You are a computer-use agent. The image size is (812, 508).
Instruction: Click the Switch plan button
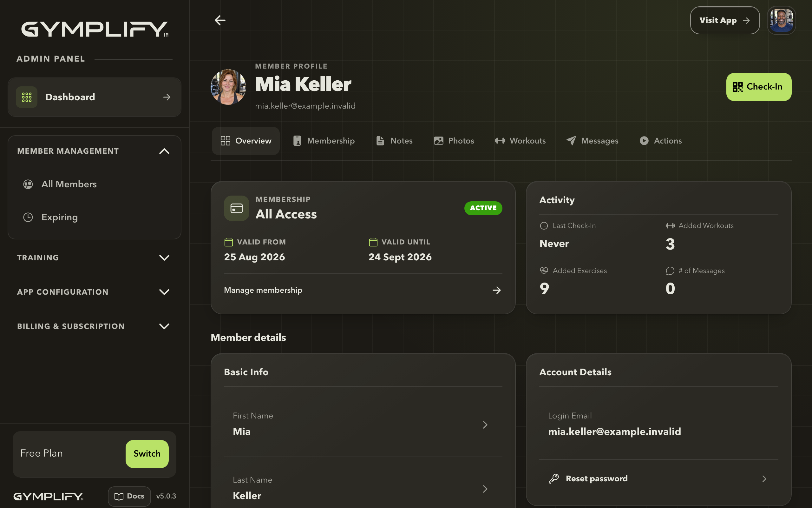[x=147, y=454]
